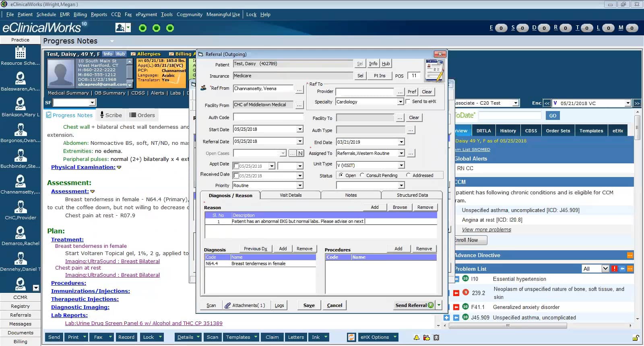Click red arrow beside F41.1 anxiety disorder
The image size is (644, 346).
click(456, 307)
